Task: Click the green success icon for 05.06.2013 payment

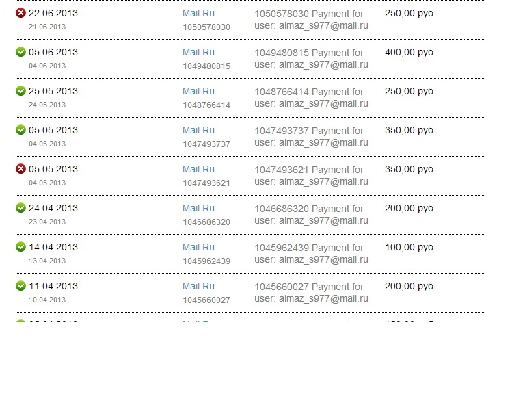Action: 21,52
